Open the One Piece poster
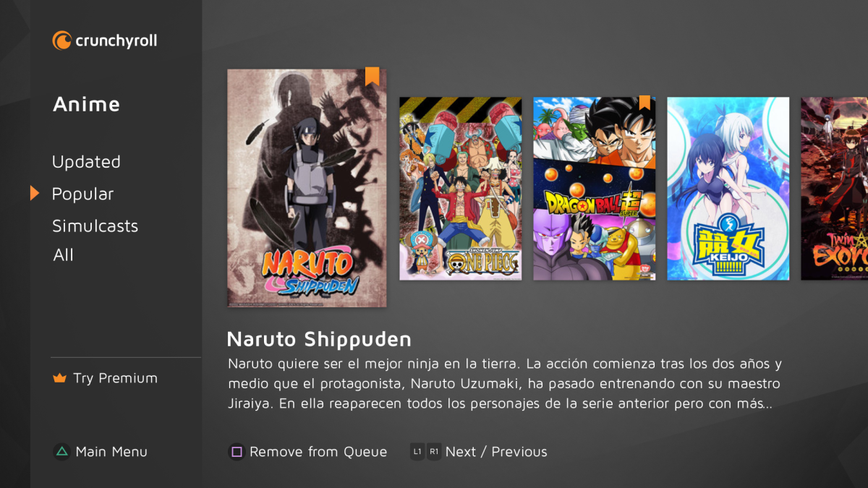868x488 pixels. 460,189
